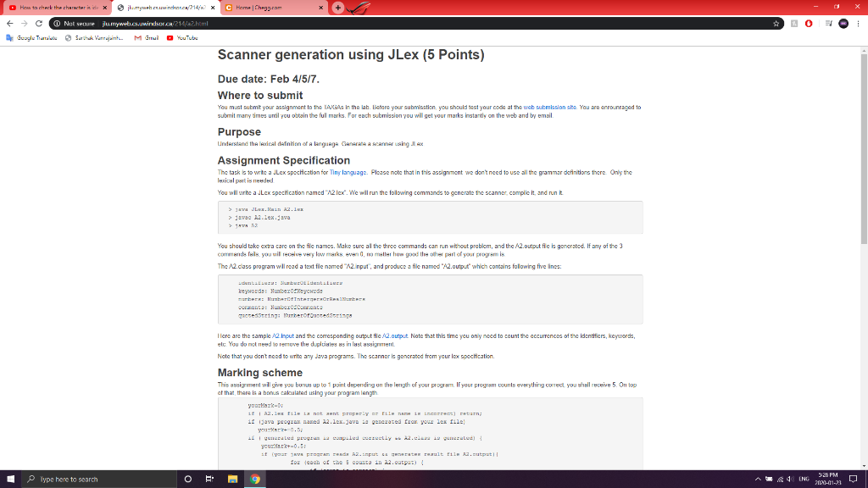Open Cortana from the taskbar circle
Screen dimensions: 868x488
[x=187, y=480]
